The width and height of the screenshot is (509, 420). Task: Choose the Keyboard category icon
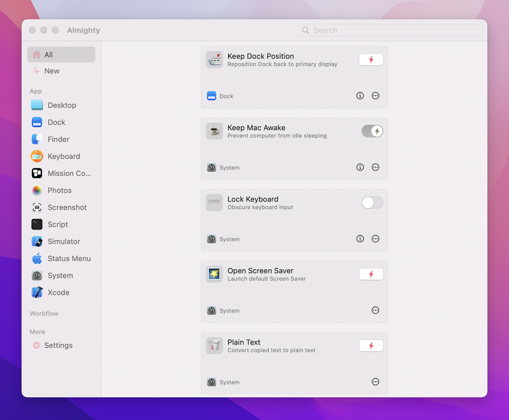click(x=37, y=156)
